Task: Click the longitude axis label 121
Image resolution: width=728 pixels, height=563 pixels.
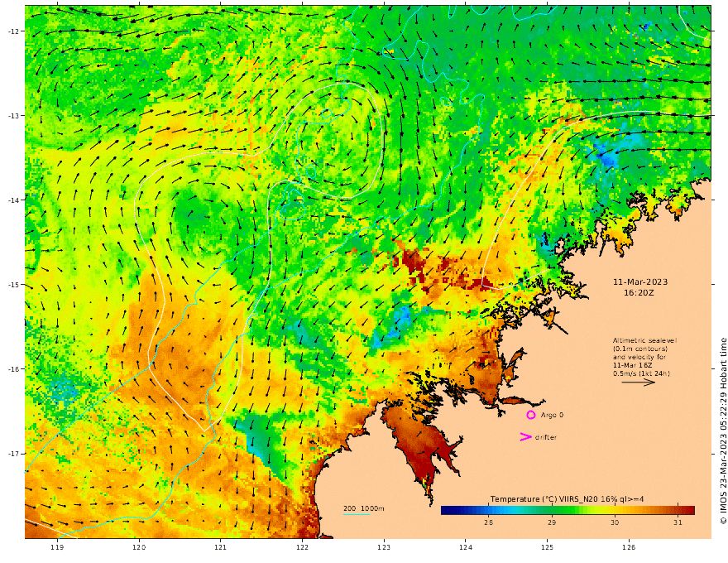Action: pyautogui.click(x=221, y=547)
